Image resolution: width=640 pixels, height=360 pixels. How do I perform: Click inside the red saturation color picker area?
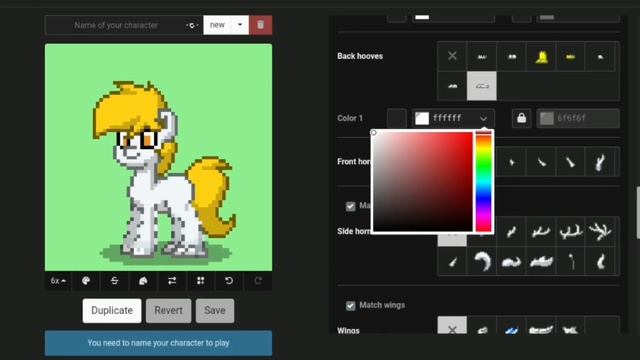(423, 182)
